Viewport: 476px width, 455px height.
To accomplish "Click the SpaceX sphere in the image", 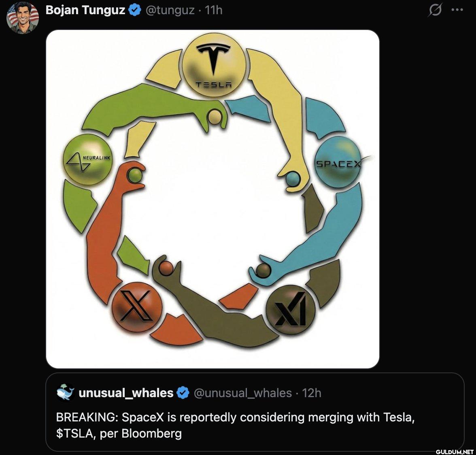I will (x=338, y=162).
